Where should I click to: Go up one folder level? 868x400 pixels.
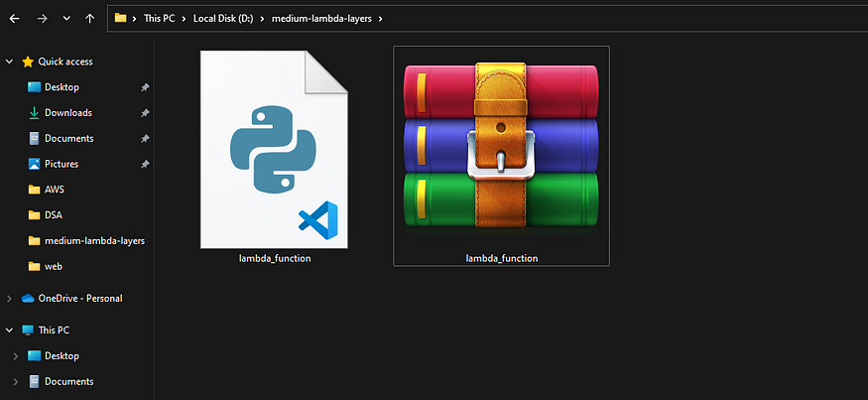(89, 18)
